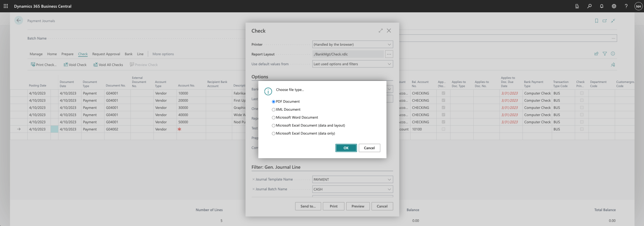Click the Posting Date column header
This screenshot has width=644, height=226.
(x=38, y=85)
